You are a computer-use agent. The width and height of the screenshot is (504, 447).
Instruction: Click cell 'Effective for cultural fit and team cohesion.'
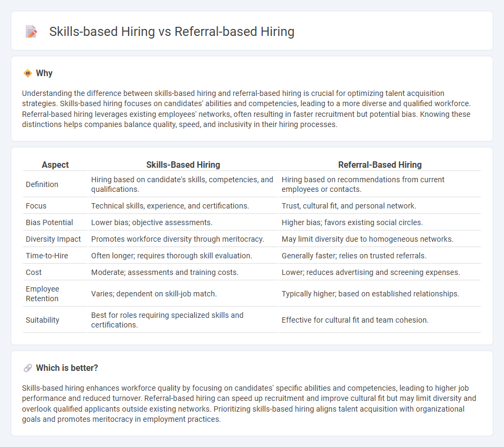[380, 320]
